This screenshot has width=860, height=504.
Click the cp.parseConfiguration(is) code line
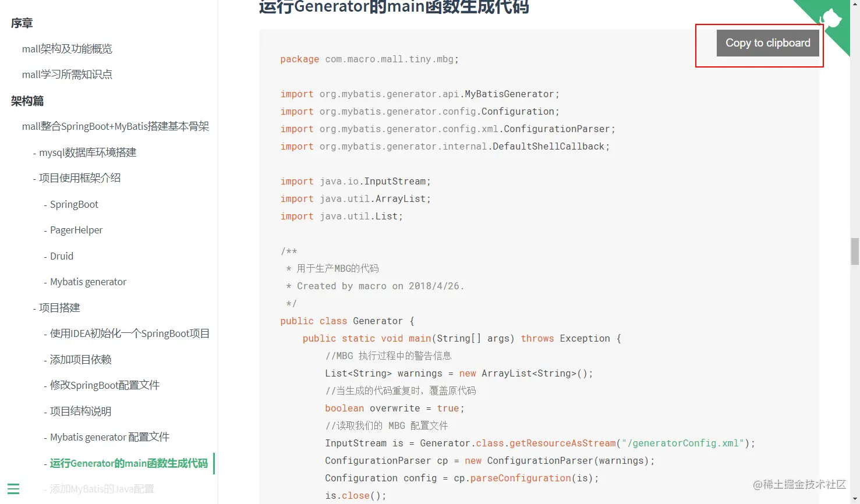tap(462, 478)
